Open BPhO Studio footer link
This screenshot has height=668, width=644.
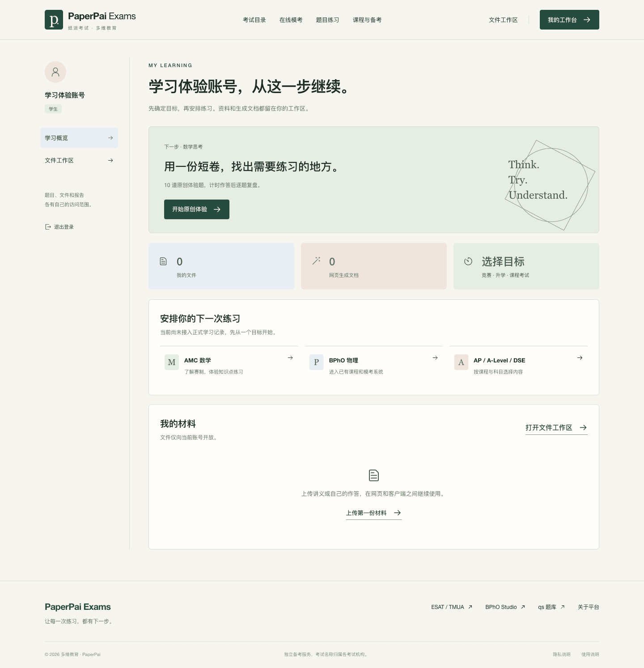coord(505,607)
